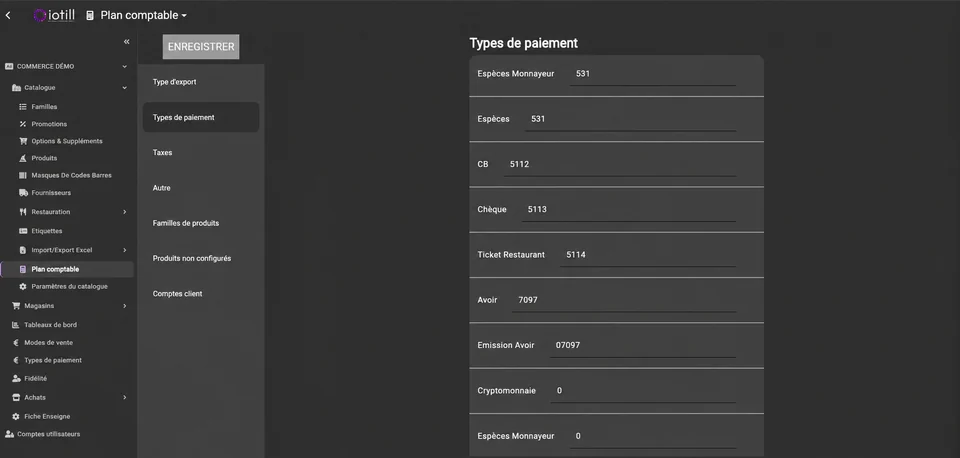Click the Modes de vente euro icon
The image size is (960, 458).
(16, 343)
